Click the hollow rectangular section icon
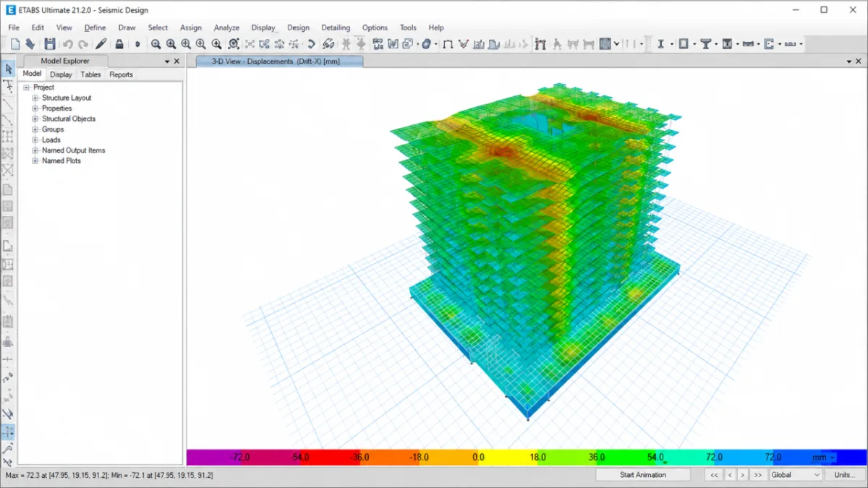This screenshot has height=488, width=868. coord(683,44)
